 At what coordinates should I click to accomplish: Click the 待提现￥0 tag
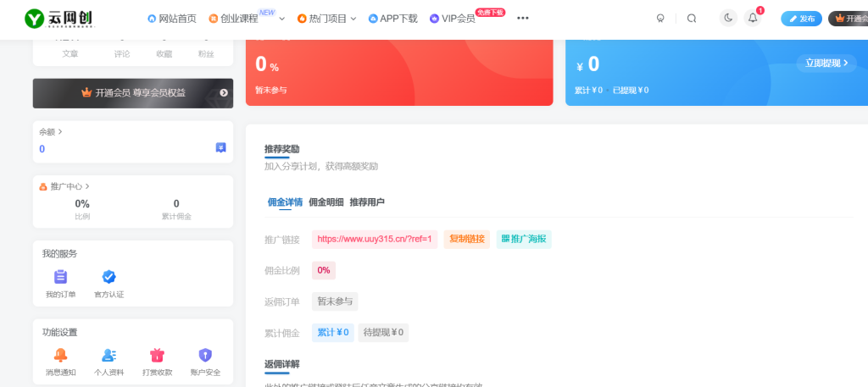click(383, 333)
